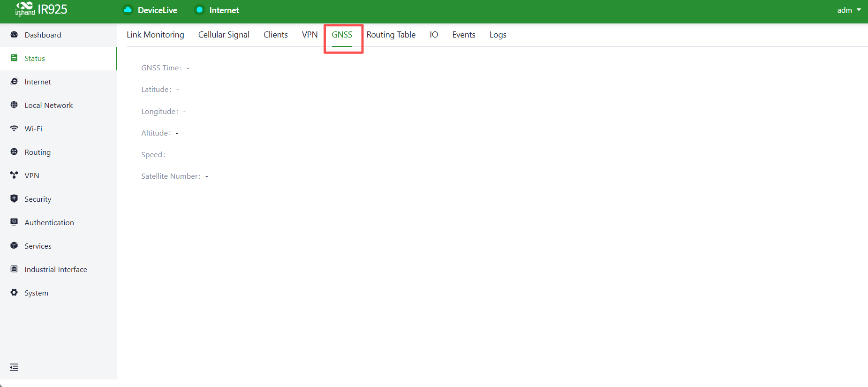868x387 pixels.
Task: Click the Longitude label
Action: 159,112
